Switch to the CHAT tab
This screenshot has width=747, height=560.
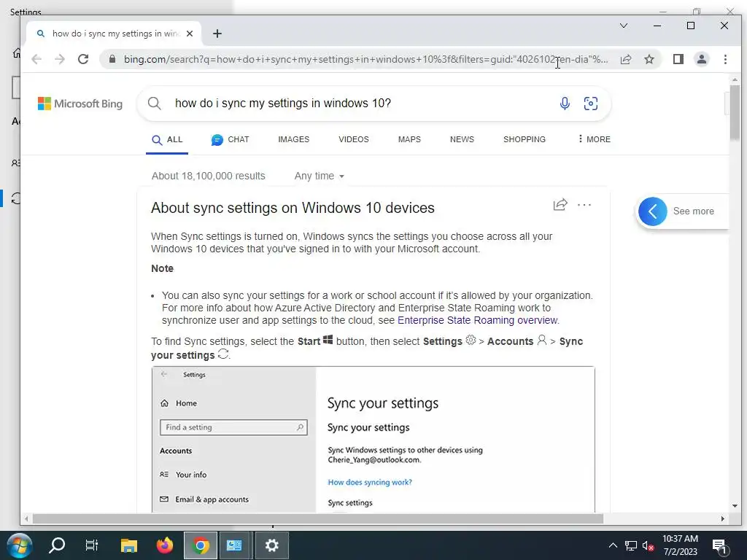[230, 139]
